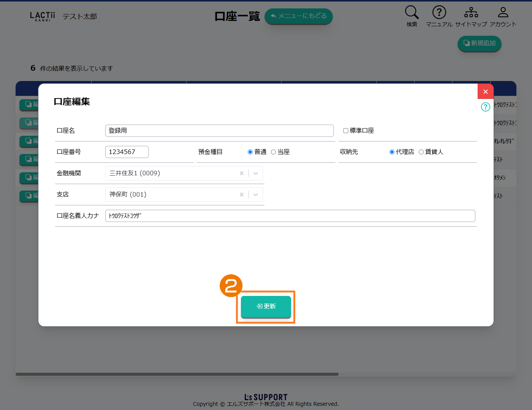This screenshot has height=410, width=532.
Task: Open the manual help icon
Action: (x=439, y=13)
